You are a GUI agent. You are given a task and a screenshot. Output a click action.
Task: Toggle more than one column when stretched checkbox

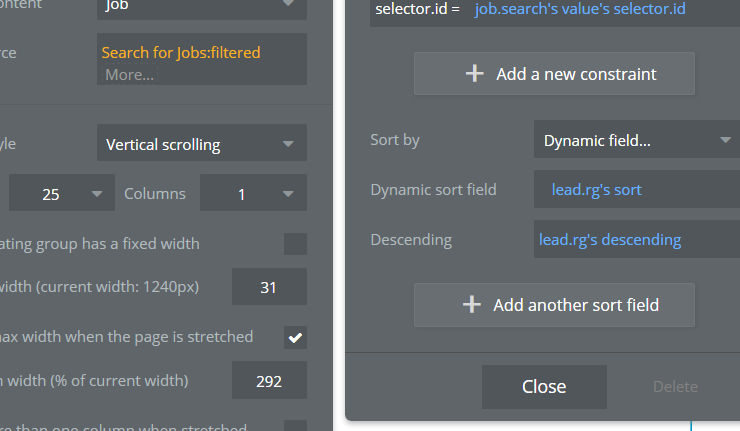point(295,426)
